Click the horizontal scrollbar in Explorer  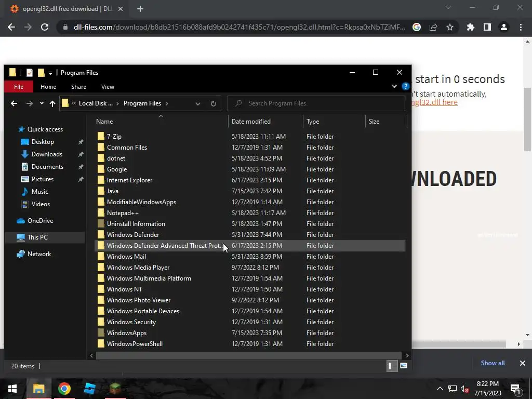[249, 355]
